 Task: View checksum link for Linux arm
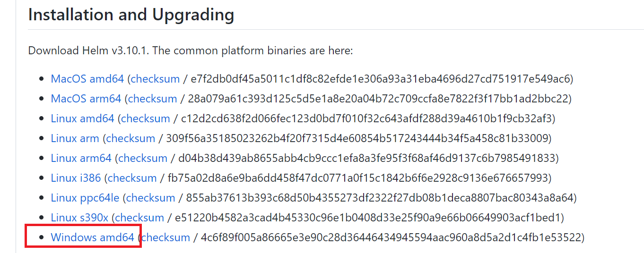[131, 138]
